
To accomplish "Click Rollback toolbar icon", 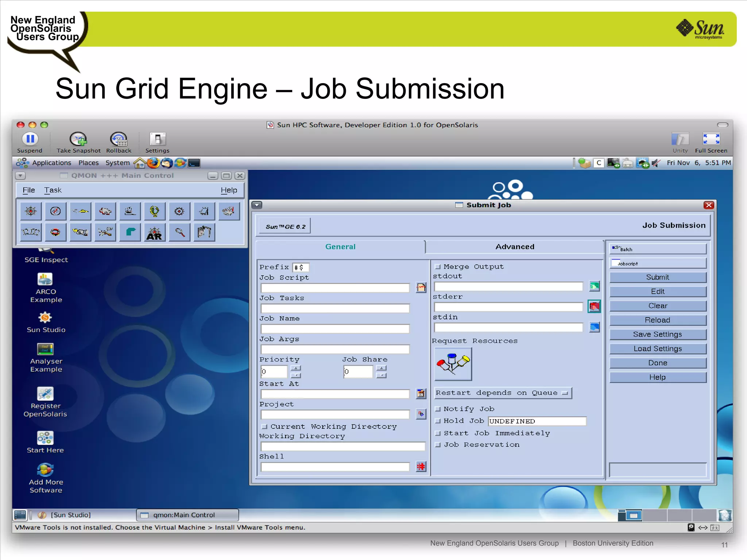I will (119, 143).
